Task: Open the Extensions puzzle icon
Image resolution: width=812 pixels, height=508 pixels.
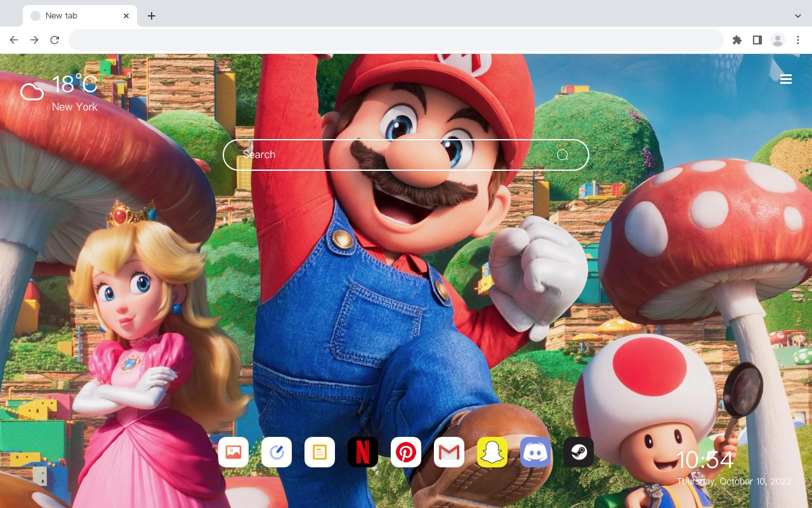Action: click(x=737, y=40)
